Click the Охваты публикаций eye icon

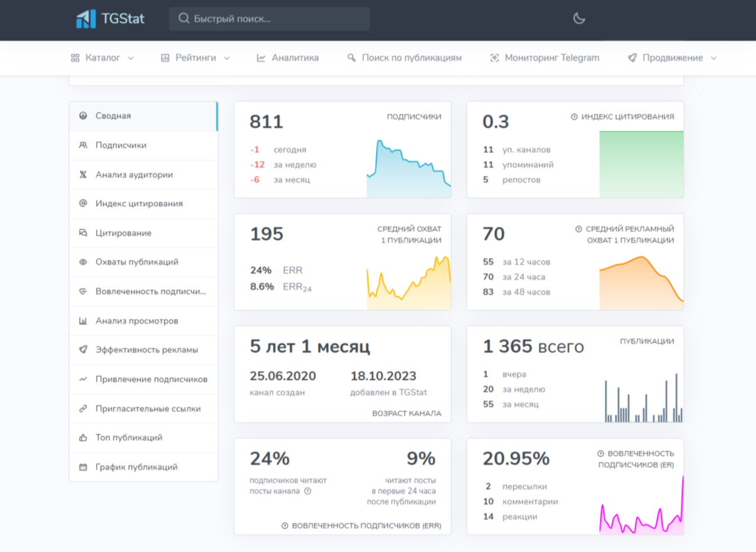coord(83,262)
